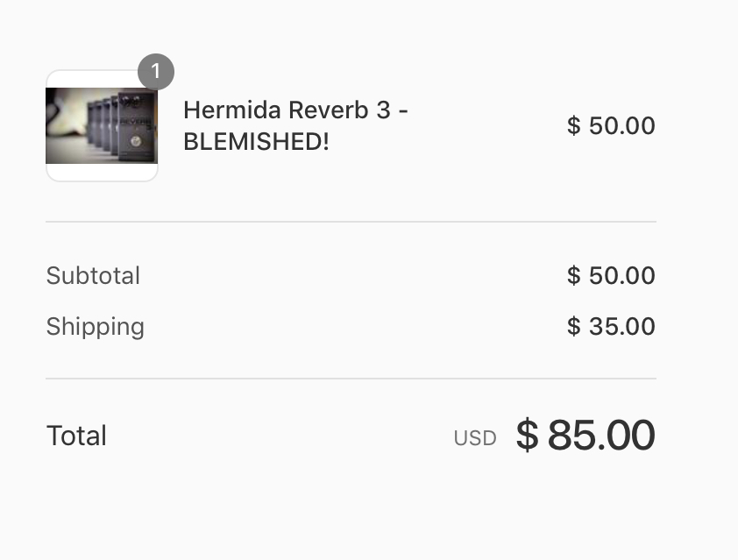Viewport: 738px width, 560px height.
Task: Click the Subtotal amount of $ 50.00
Action: tap(611, 275)
